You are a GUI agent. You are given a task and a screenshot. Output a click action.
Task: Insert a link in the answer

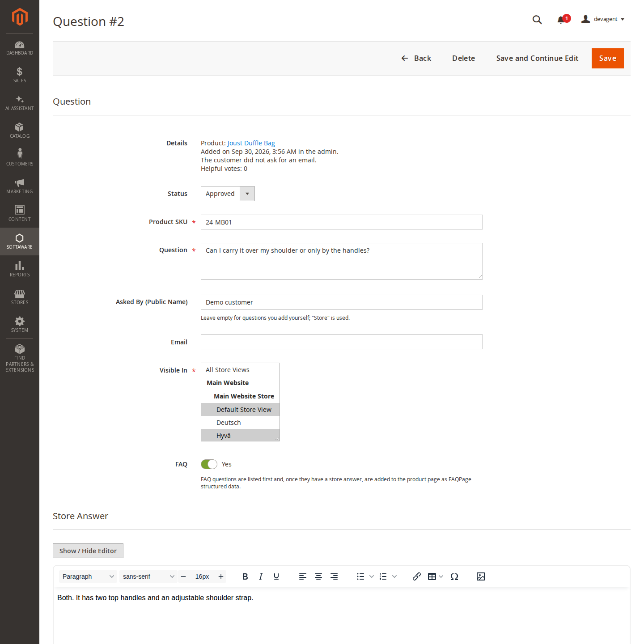point(417,576)
